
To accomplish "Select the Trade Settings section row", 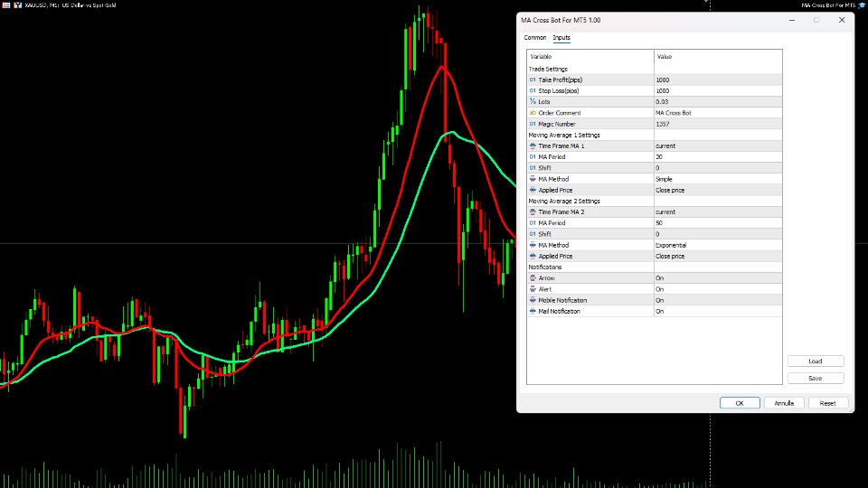I will click(x=655, y=70).
